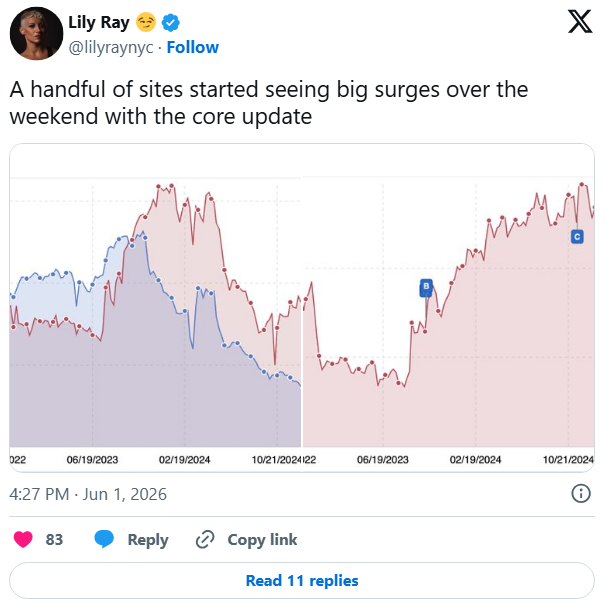This screenshot has height=614, width=606.
Task: Click the X logo icon
Action: pos(580,22)
